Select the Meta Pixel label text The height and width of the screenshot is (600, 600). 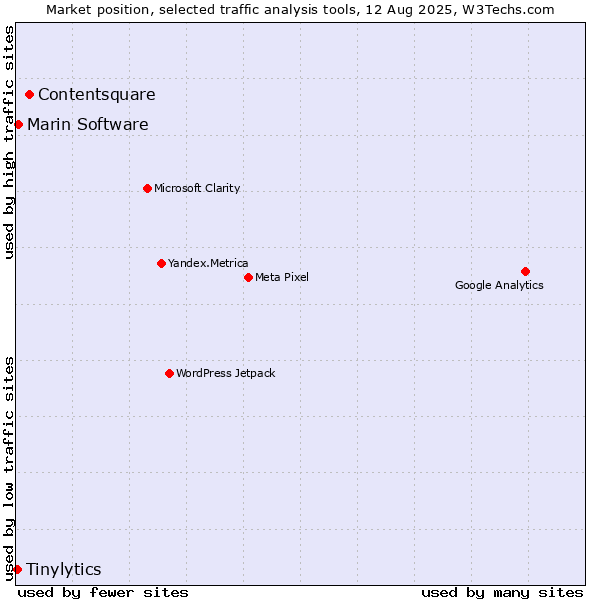(282, 277)
